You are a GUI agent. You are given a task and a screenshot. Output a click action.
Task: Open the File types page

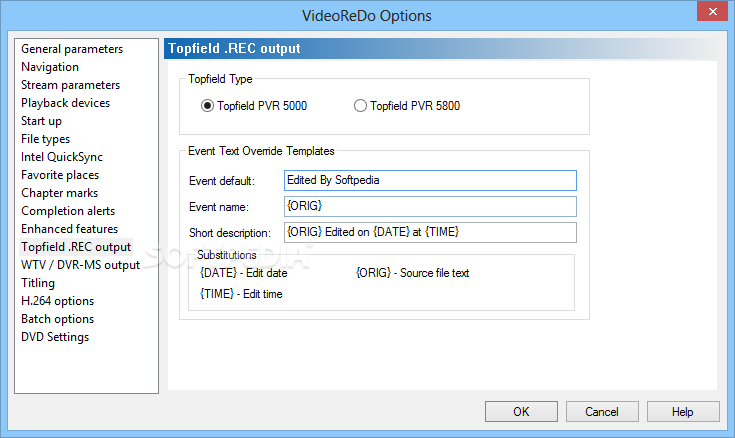(46, 139)
